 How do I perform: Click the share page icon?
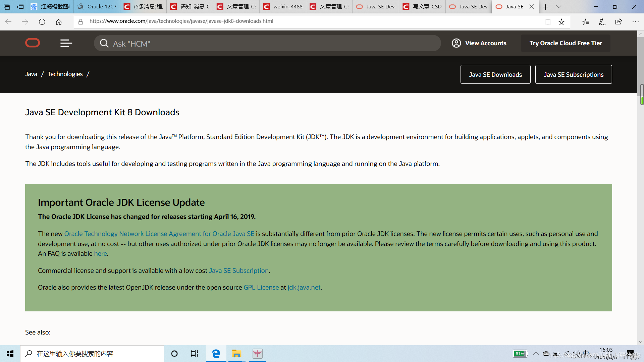pyautogui.click(x=619, y=22)
